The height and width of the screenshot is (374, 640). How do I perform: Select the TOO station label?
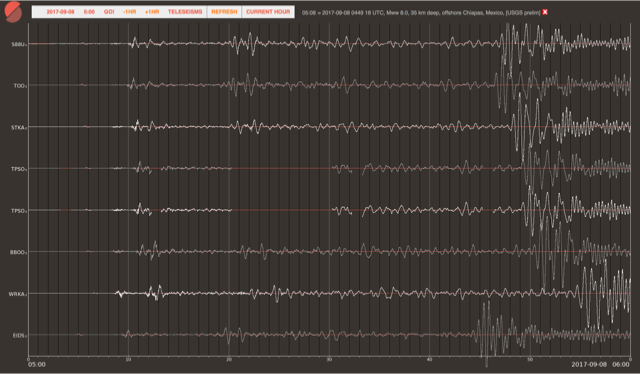pos(20,86)
